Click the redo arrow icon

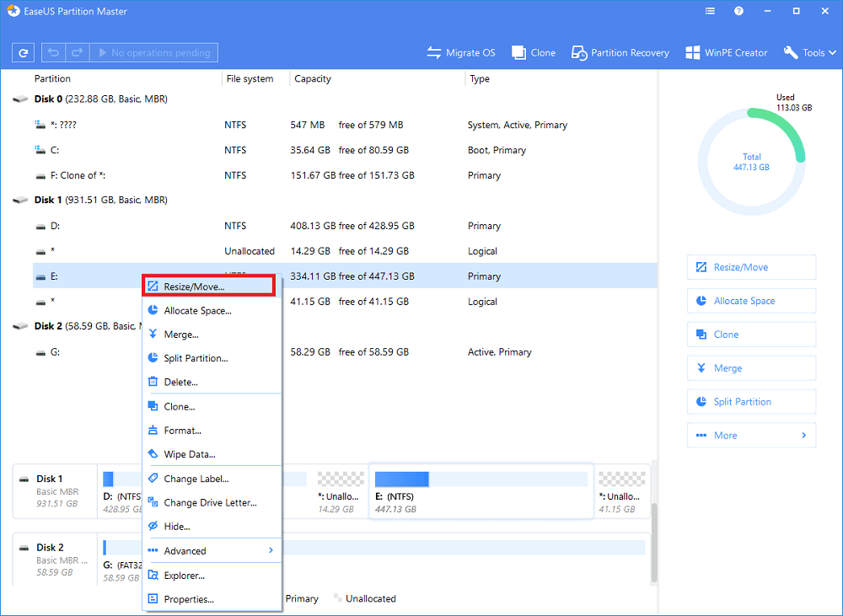[77, 52]
